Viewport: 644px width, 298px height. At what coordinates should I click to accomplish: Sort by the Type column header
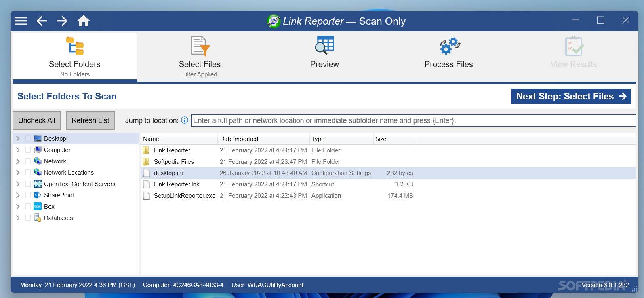[x=341, y=139]
